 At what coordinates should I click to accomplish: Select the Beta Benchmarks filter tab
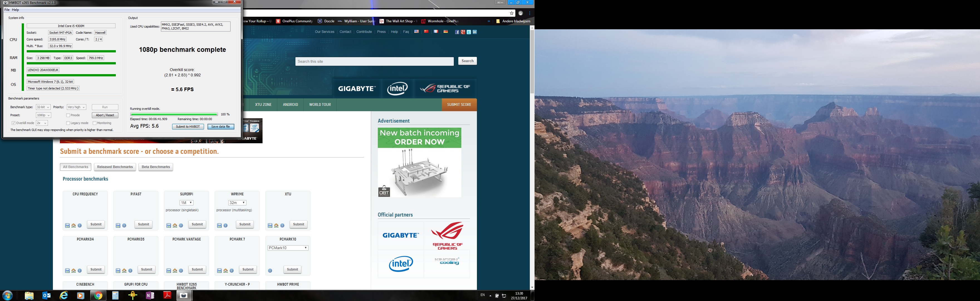156,167
